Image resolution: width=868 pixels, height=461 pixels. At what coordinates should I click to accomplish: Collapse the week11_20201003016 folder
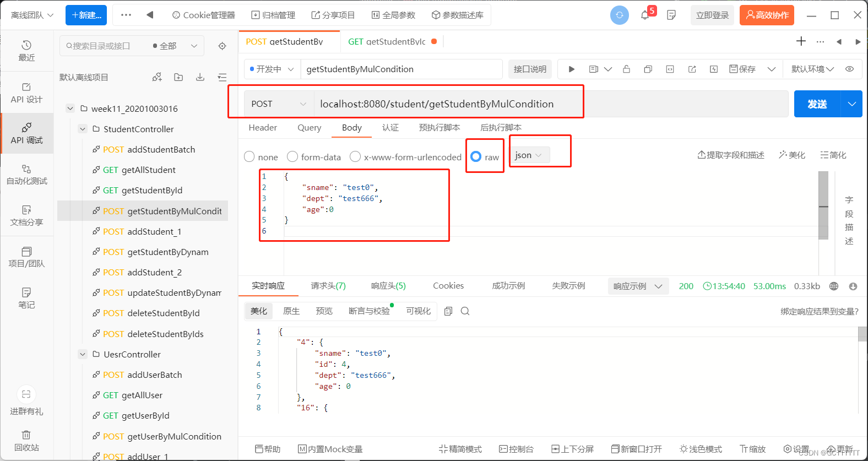(70, 109)
